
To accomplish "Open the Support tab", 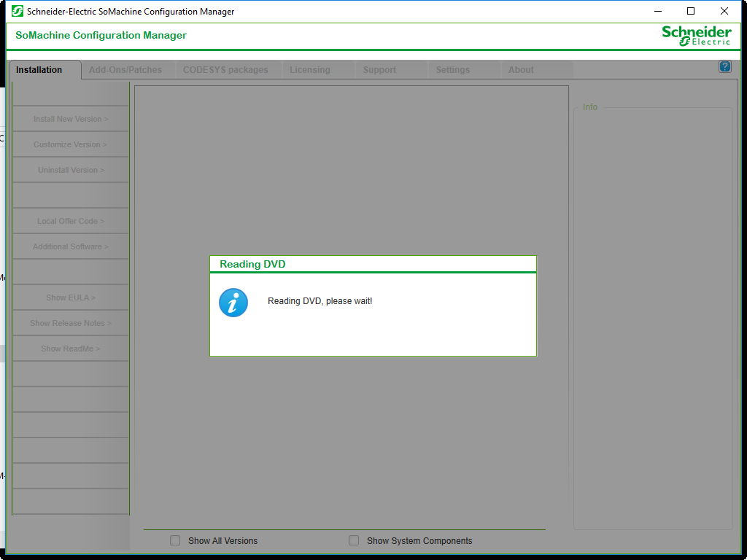I will (x=392, y=69).
